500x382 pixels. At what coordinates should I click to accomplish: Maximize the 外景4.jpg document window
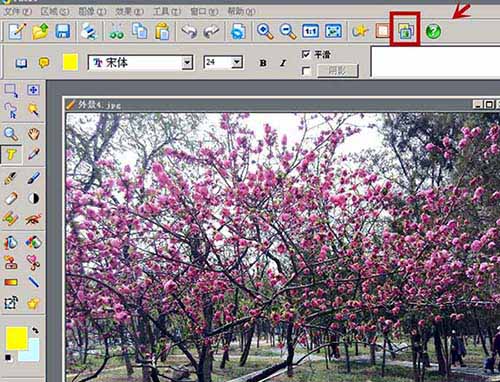[x=489, y=104]
